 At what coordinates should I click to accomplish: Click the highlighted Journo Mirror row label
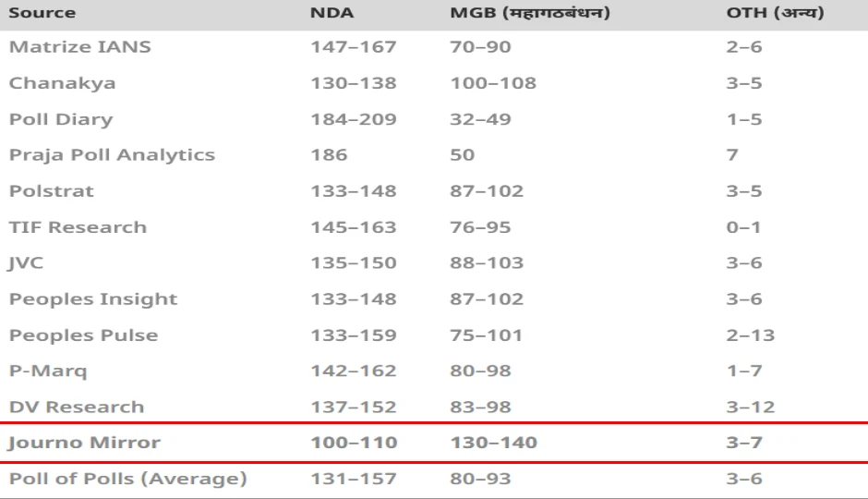85,444
